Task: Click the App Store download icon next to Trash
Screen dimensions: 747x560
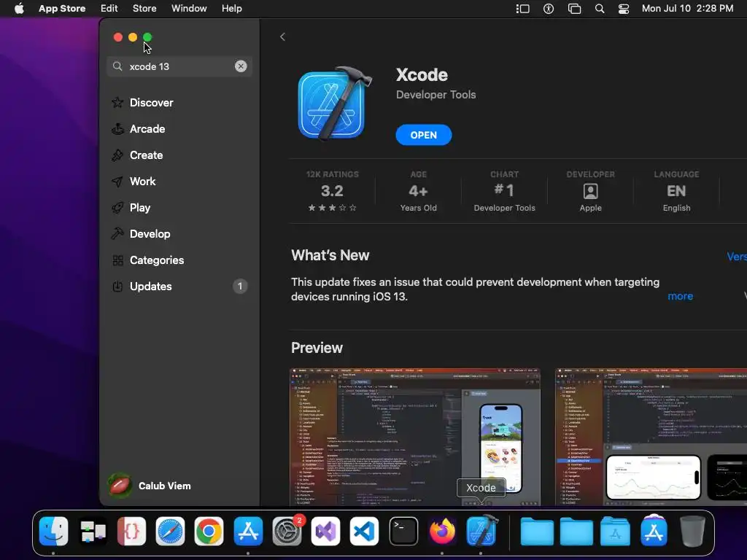Action: coord(654,531)
